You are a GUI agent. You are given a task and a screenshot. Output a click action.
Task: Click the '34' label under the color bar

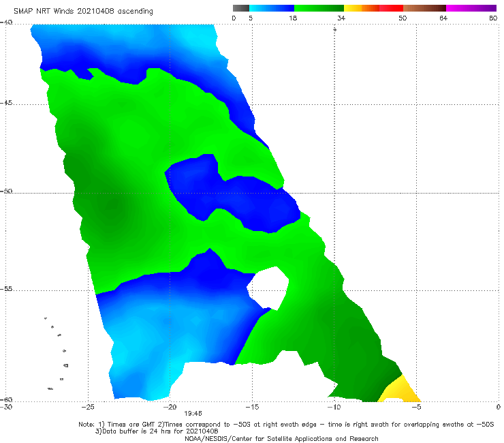coord(341,18)
